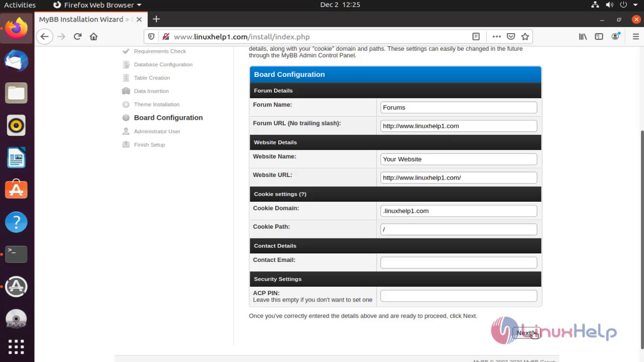Viewport: 644px width, 362px height.
Task: Edit the Forum Name field
Action: click(x=458, y=108)
